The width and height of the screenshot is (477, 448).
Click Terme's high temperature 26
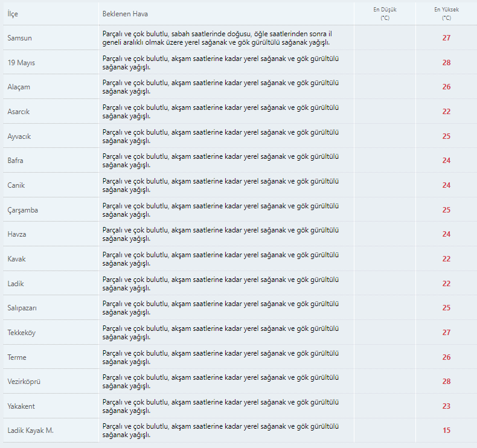[446, 357]
